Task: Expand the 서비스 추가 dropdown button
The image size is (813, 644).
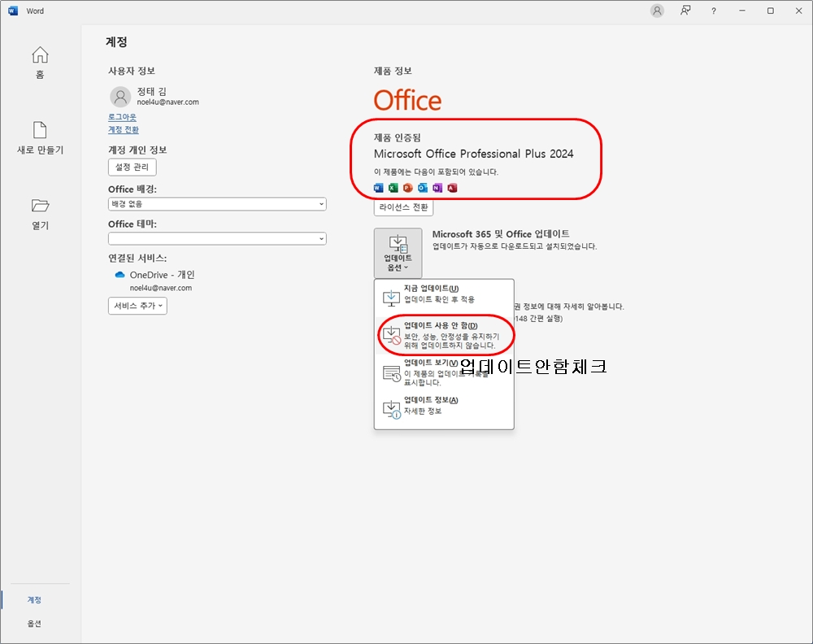Action: pyautogui.click(x=137, y=306)
